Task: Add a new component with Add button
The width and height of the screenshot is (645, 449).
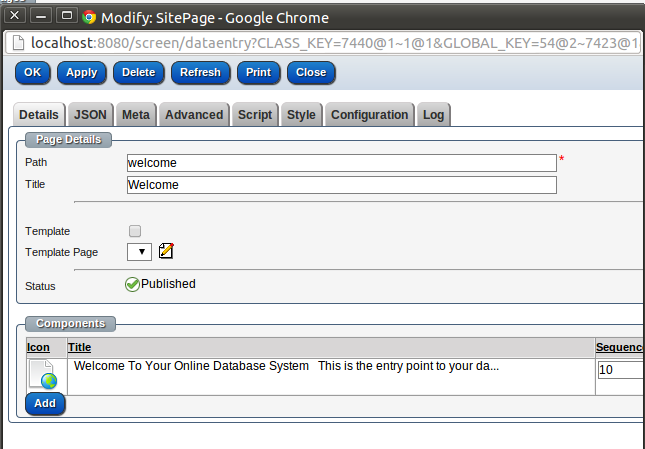Action: pyautogui.click(x=45, y=403)
